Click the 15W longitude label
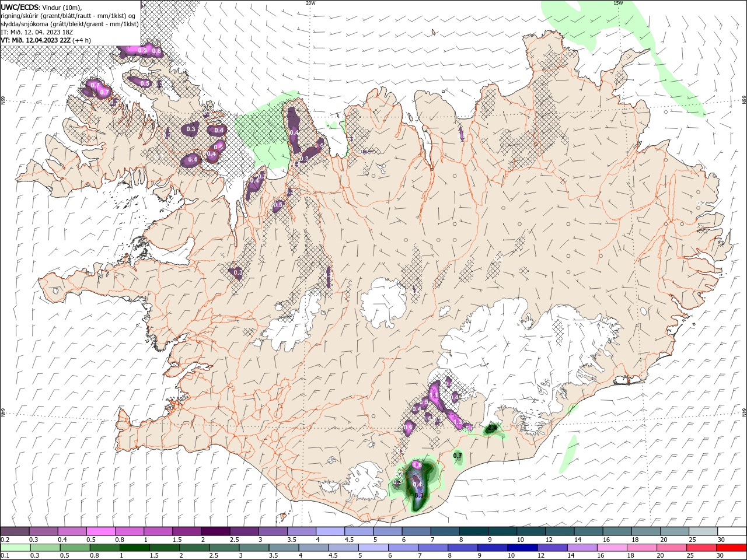This screenshot has width=747, height=560. tap(618, 3)
